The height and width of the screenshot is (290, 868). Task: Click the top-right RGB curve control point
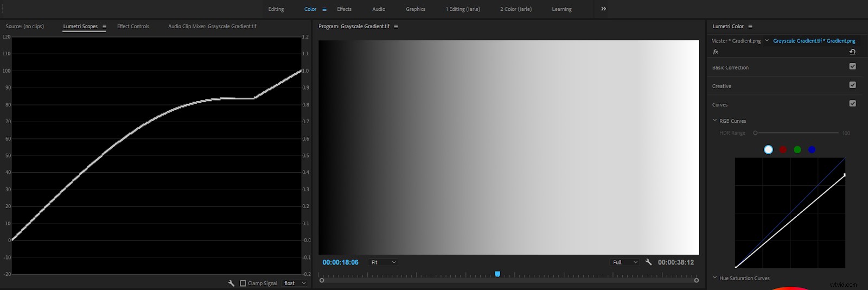click(x=844, y=174)
